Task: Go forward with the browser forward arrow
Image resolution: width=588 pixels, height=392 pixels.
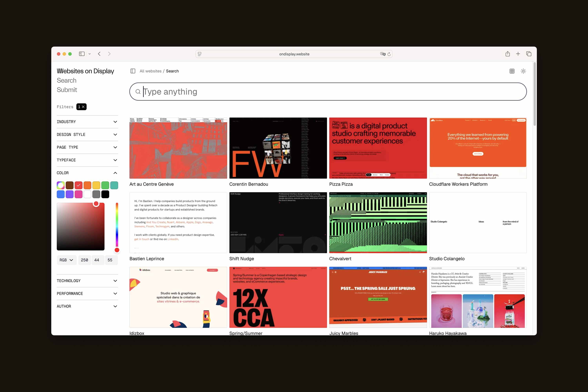Action: (x=109, y=54)
